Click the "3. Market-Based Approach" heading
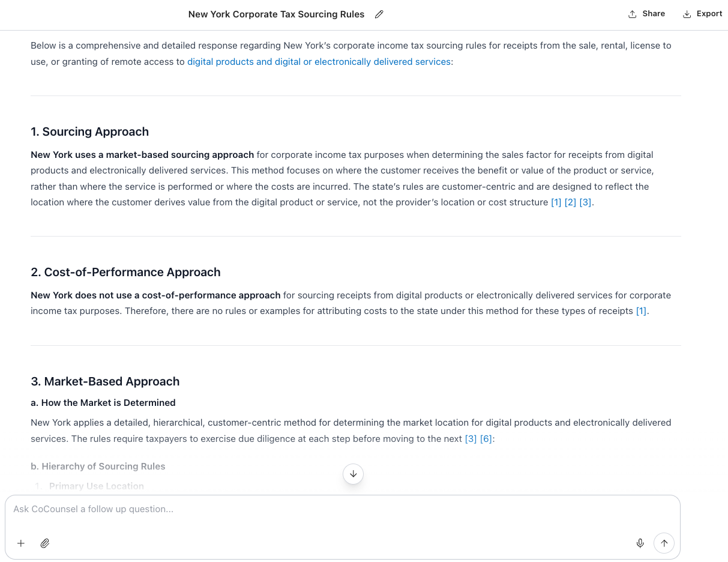The width and height of the screenshot is (728, 562). [105, 381]
